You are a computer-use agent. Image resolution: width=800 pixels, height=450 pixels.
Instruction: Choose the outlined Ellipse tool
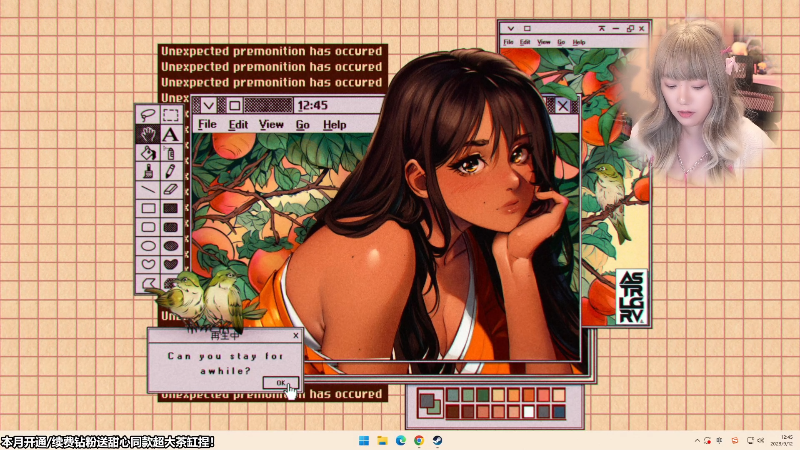click(x=148, y=246)
